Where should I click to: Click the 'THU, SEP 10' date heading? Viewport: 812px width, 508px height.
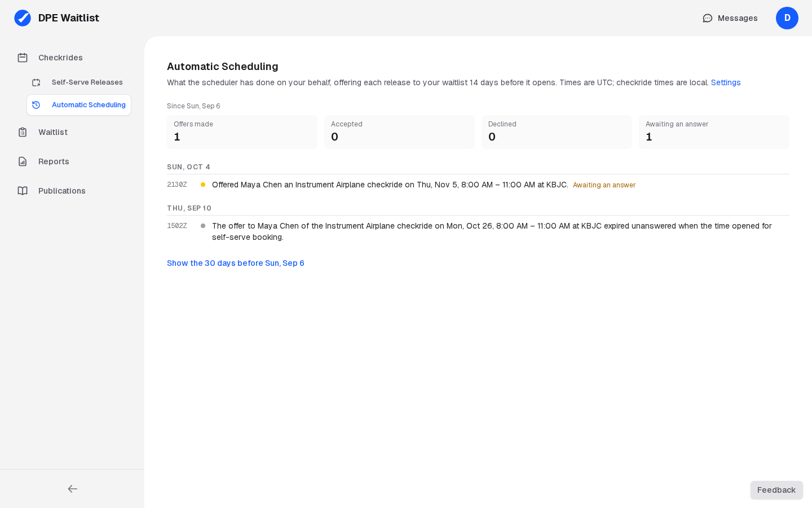(189, 208)
